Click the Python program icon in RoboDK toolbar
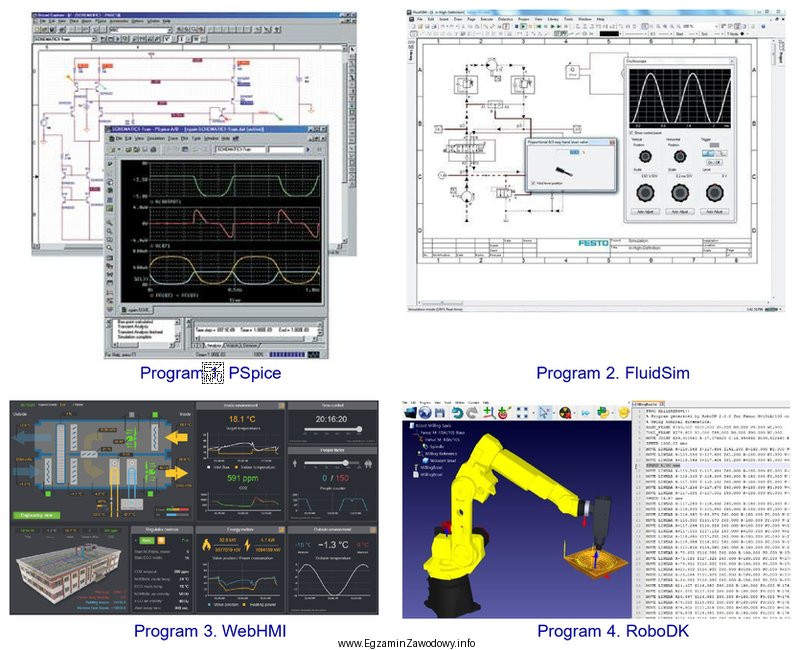 point(603,412)
